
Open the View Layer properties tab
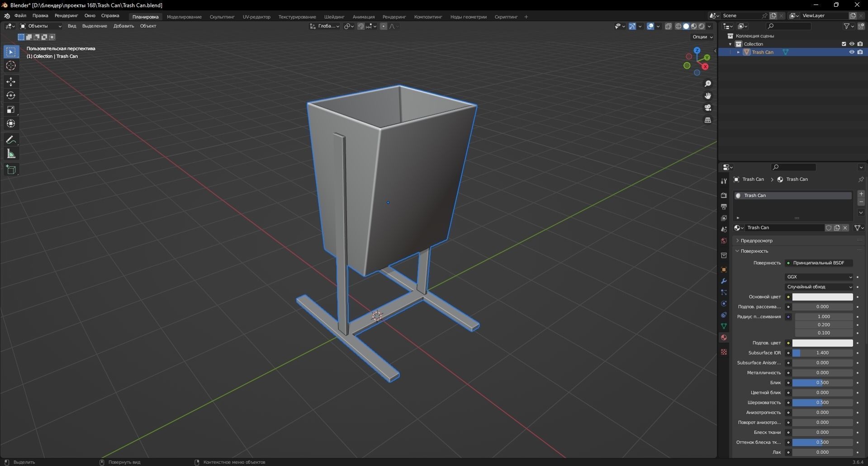(x=724, y=218)
